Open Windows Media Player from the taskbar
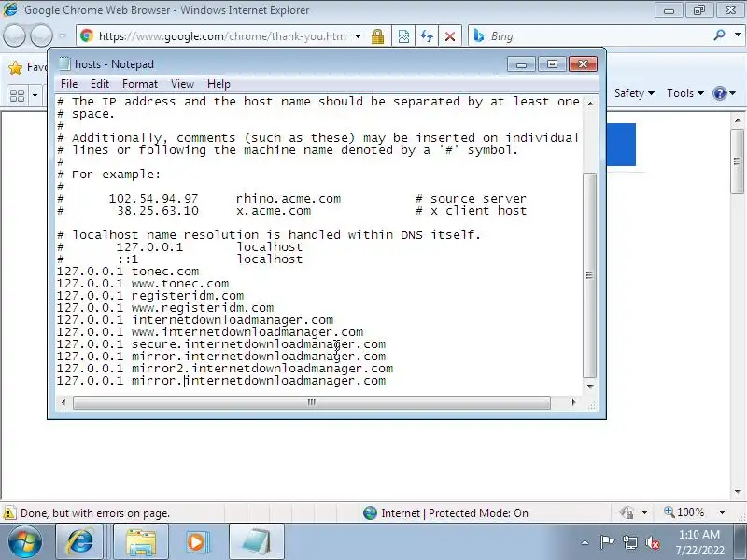Viewport: 747px width, 560px height. (x=196, y=541)
